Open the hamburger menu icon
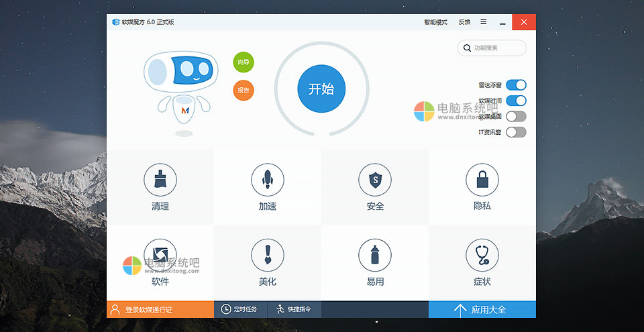This screenshot has height=332, width=644. coord(484,22)
